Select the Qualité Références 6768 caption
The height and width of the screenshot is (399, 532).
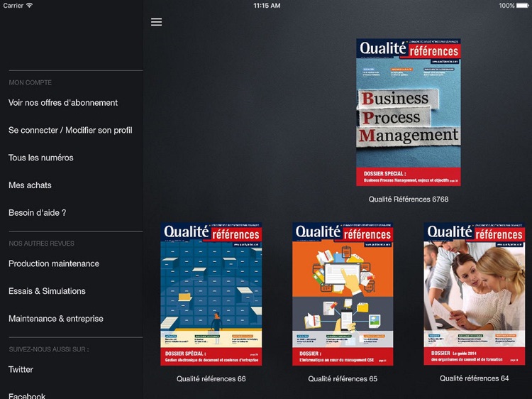tap(409, 199)
